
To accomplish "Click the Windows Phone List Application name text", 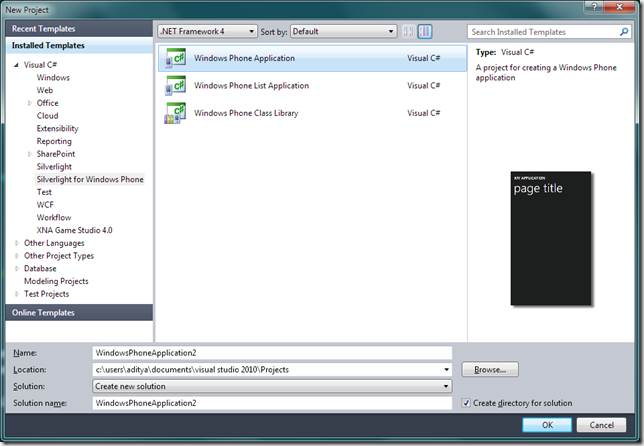I will coord(251,86).
